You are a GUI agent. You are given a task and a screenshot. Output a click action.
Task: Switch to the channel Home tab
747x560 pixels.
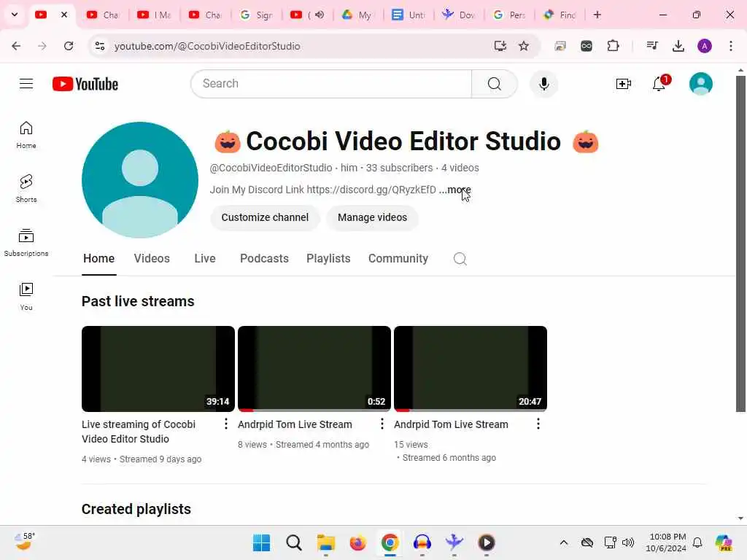click(x=99, y=259)
